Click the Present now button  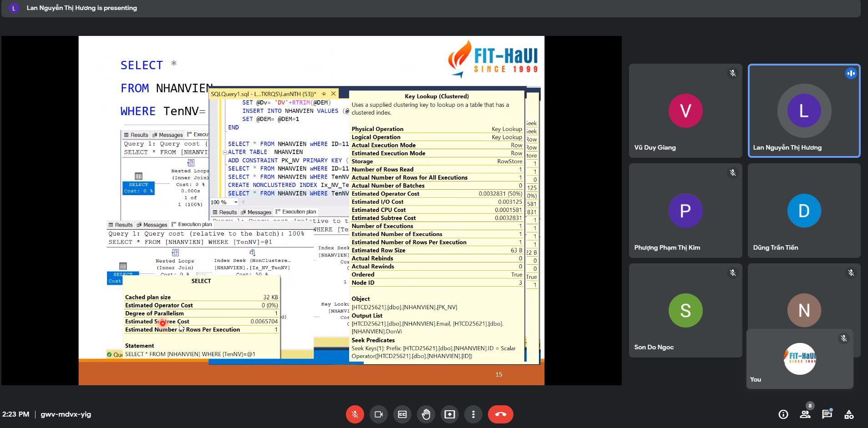(450, 414)
